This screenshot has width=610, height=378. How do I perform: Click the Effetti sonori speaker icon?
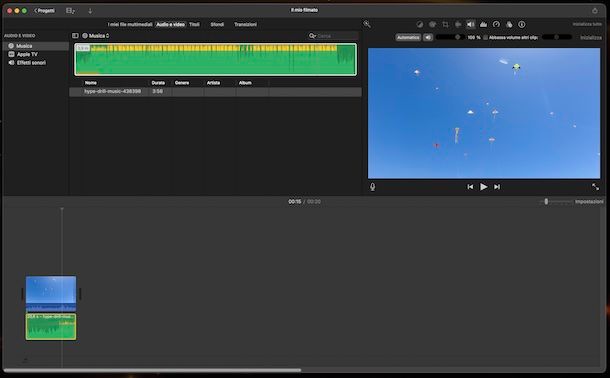click(x=11, y=63)
